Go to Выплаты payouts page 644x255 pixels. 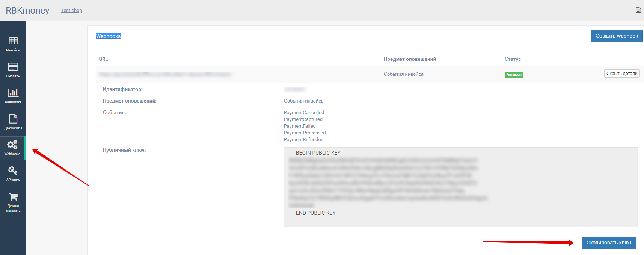[13, 70]
